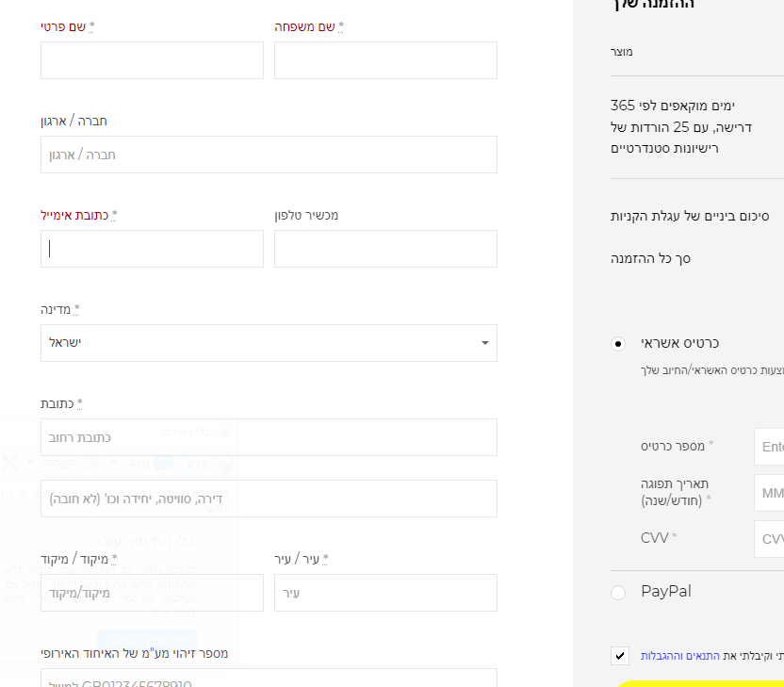Screen dimensions: 784x687
Task: Choose PayPal as payment method
Action: pos(618,593)
